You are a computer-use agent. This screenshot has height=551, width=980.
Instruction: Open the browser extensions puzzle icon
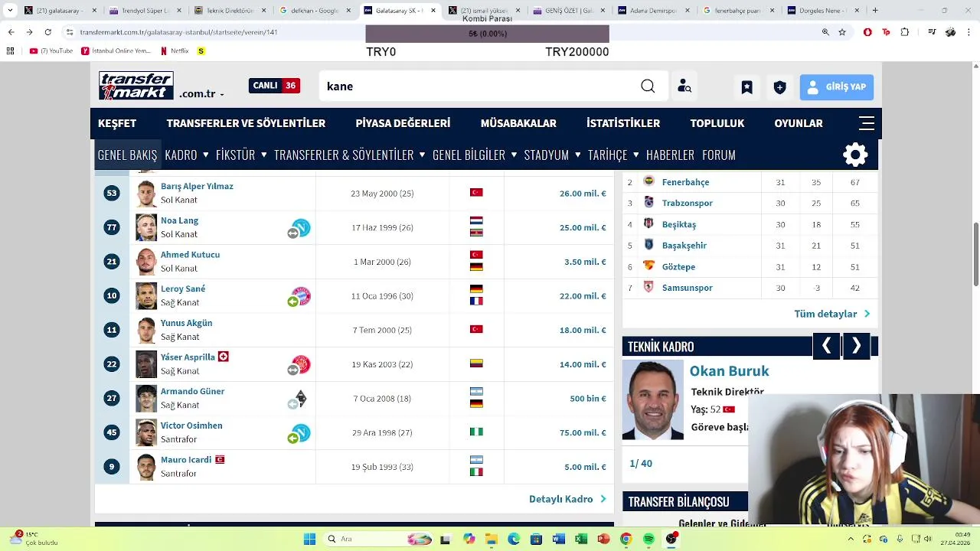click(905, 32)
